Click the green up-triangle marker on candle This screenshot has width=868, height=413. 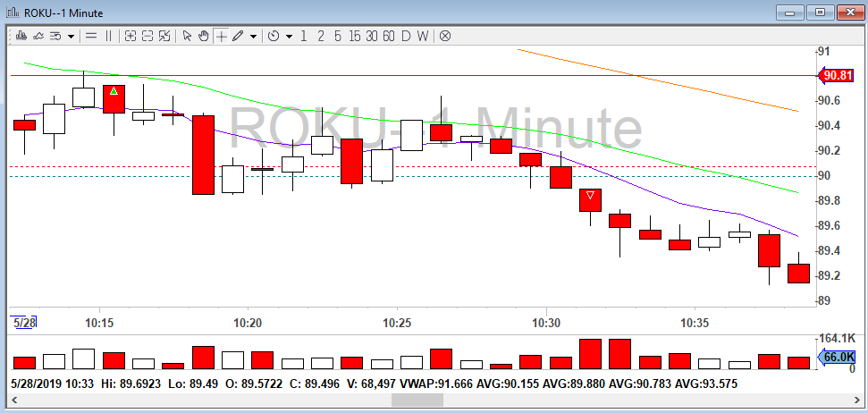(114, 91)
